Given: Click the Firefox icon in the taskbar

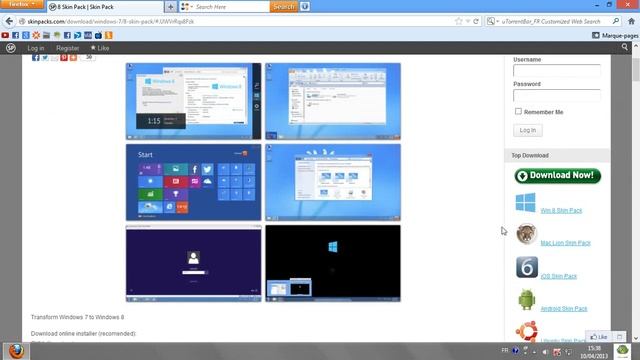Looking at the screenshot, I should click(16, 351).
